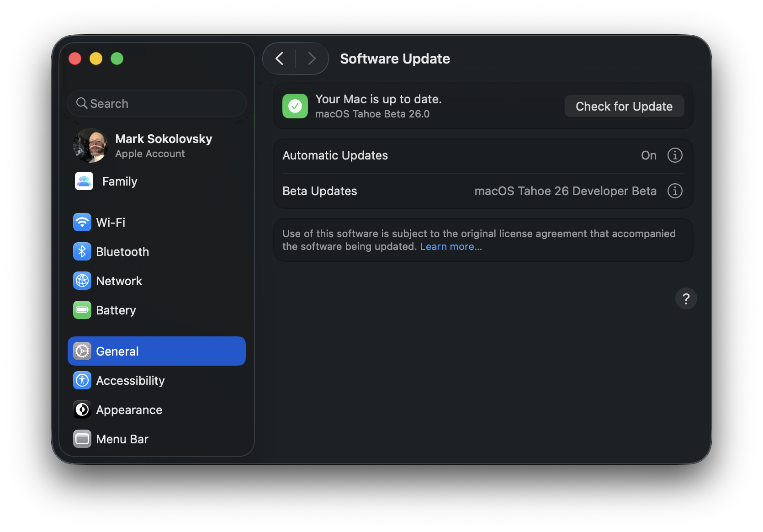Open info for Beta Updates
Image resolution: width=763 pixels, height=532 pixels.
coord(675,191)
